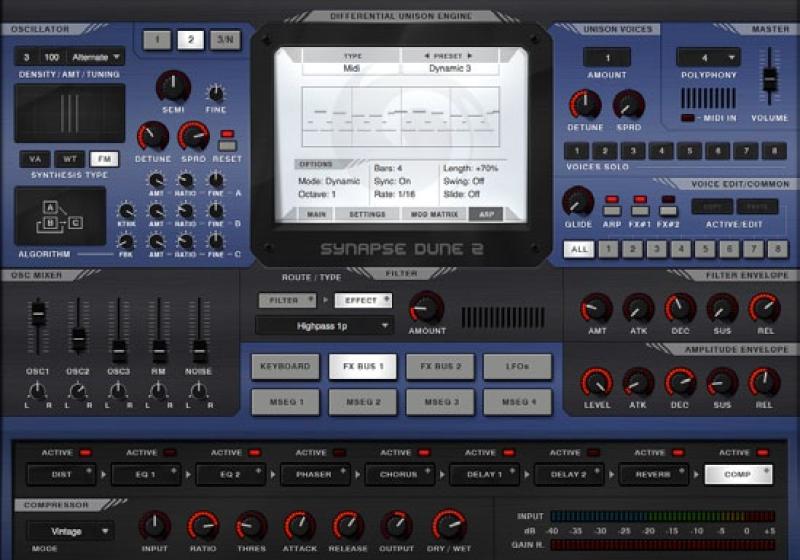Open the KEYBOARD page

click(285, 367)
